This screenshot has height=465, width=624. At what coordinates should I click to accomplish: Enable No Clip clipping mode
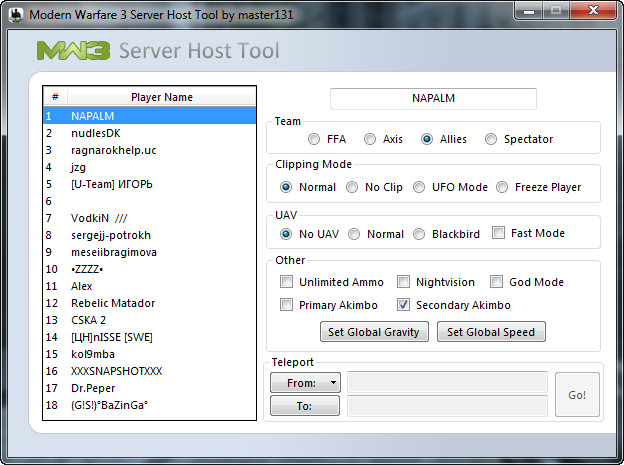pyautogui.click(x=352, y=187)
